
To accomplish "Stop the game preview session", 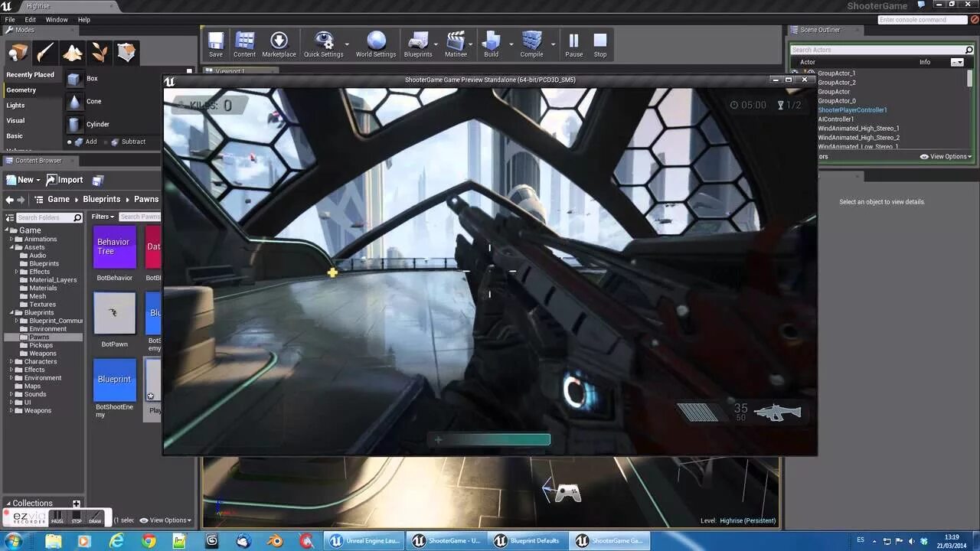I will (x=600, y=44).
